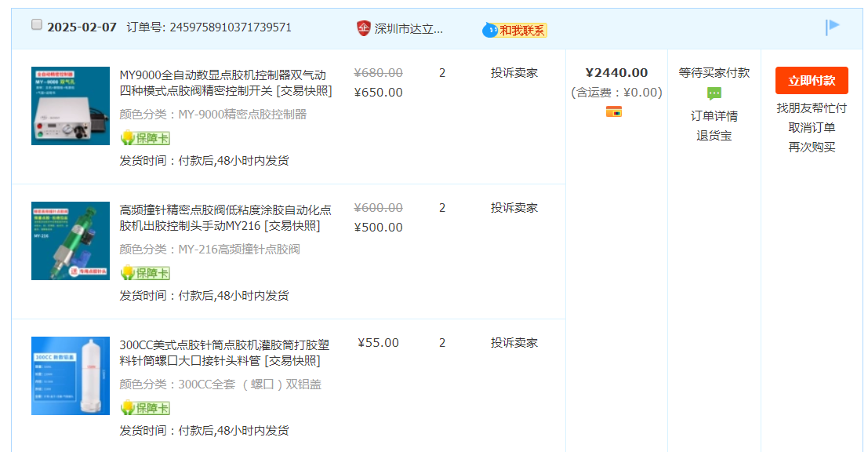This screenshot has width=868, height=452.
Task: Click 取消订单 to cancel order
Action: [812, 127]
